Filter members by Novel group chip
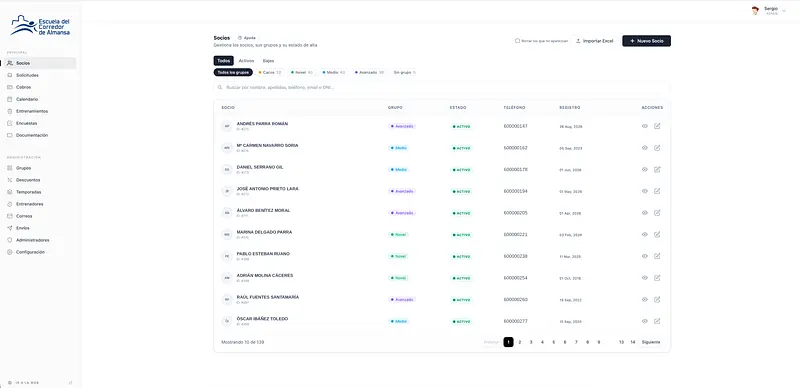Image resolution: width=800 pixels, height=388 pixels. 302,72
